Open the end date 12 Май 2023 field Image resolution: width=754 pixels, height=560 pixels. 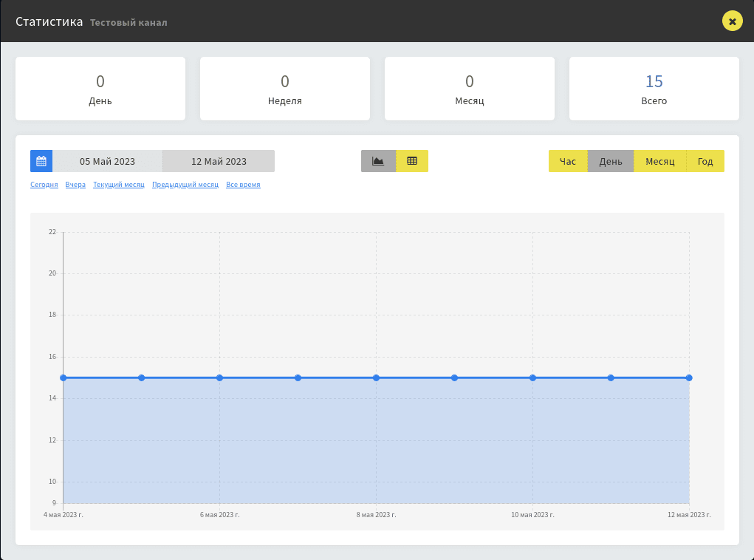tap(219, 161)
